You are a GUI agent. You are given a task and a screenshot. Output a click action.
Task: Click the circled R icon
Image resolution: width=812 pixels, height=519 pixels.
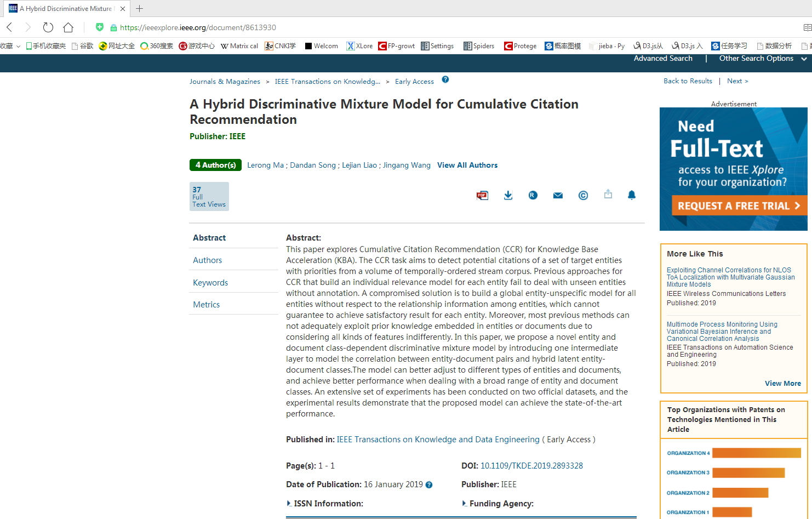coord(533,196)
